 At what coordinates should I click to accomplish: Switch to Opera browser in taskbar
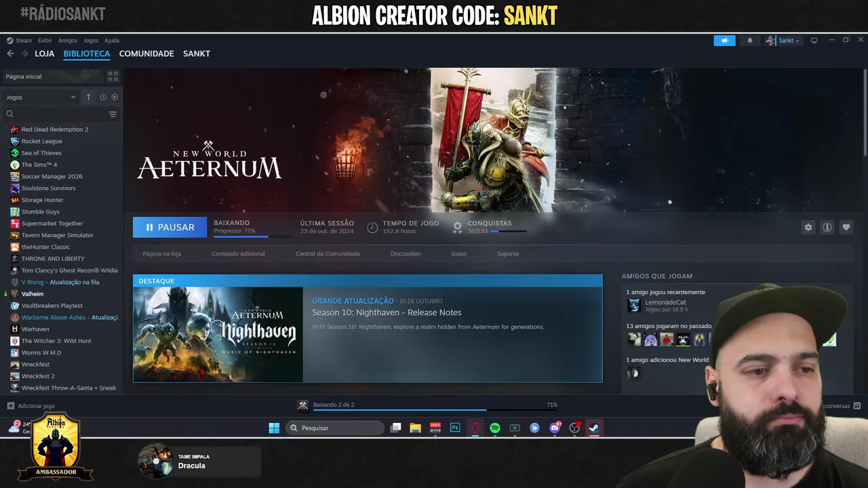(x=475, y=428)
